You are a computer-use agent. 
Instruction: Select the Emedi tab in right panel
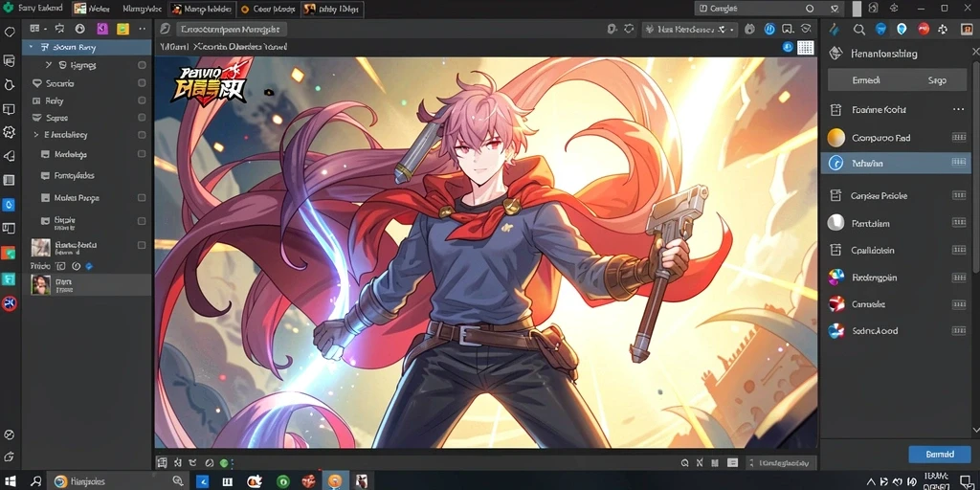click(x=865, y=80)
